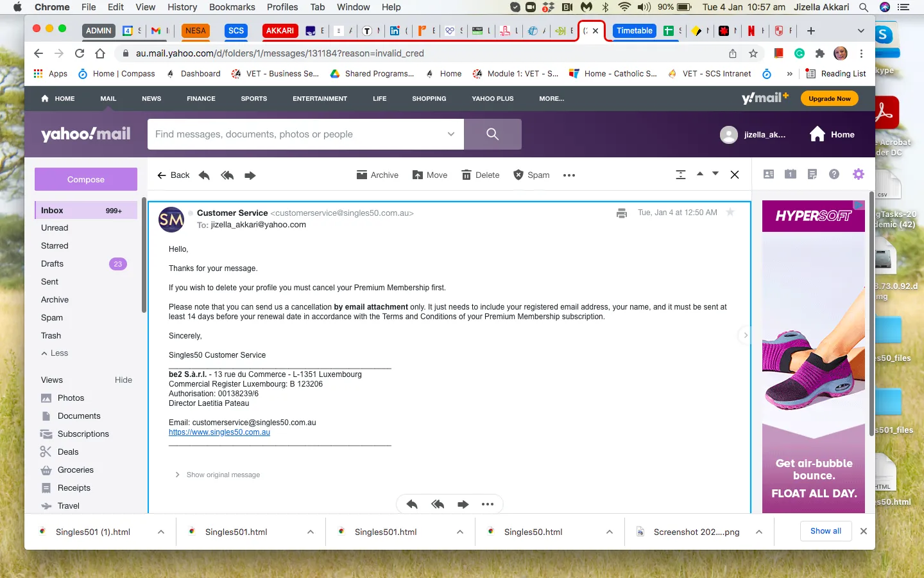The width and height of the screenshot is (924, 578).
Task: Print this email via printer icon
Action: click(621, 213)
